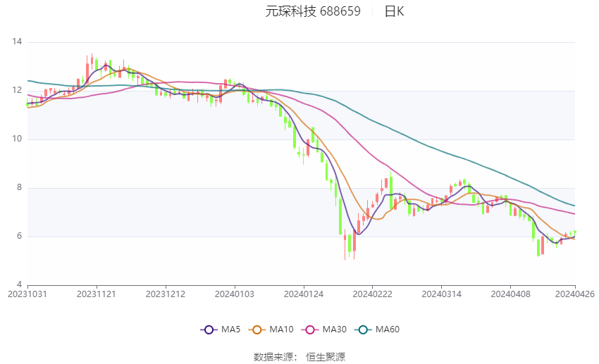Click the chart title 元琛科技 688659
The width and height of the screenshot is (599, 364).
(x=313, y=11)
